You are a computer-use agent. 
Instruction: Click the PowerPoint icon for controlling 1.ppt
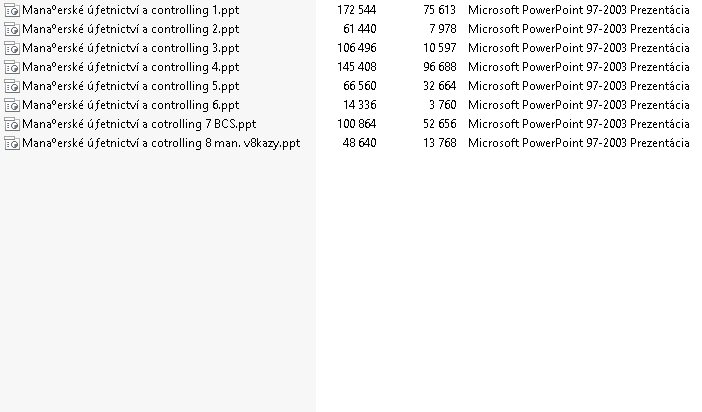pos(12,10)
